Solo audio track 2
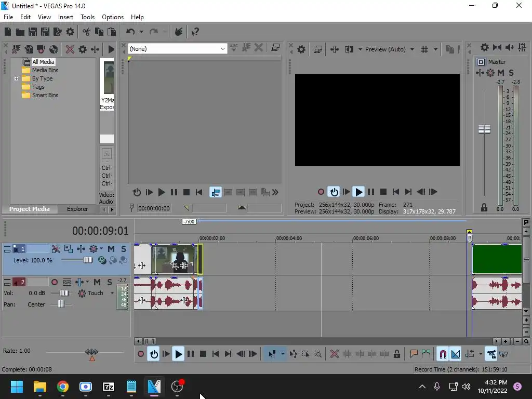 110,282
